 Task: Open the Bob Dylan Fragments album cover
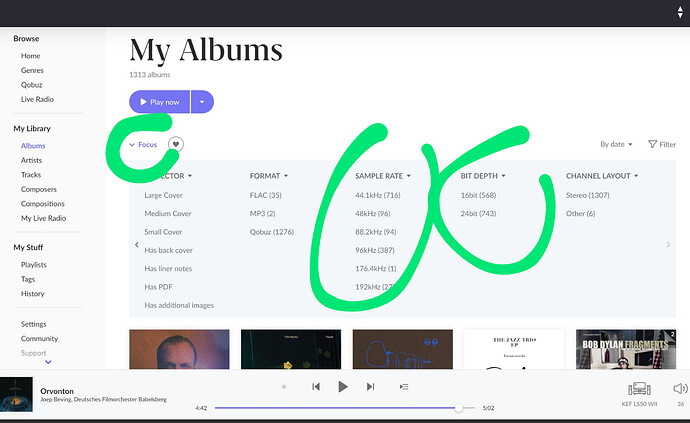(x=626, y=349)
